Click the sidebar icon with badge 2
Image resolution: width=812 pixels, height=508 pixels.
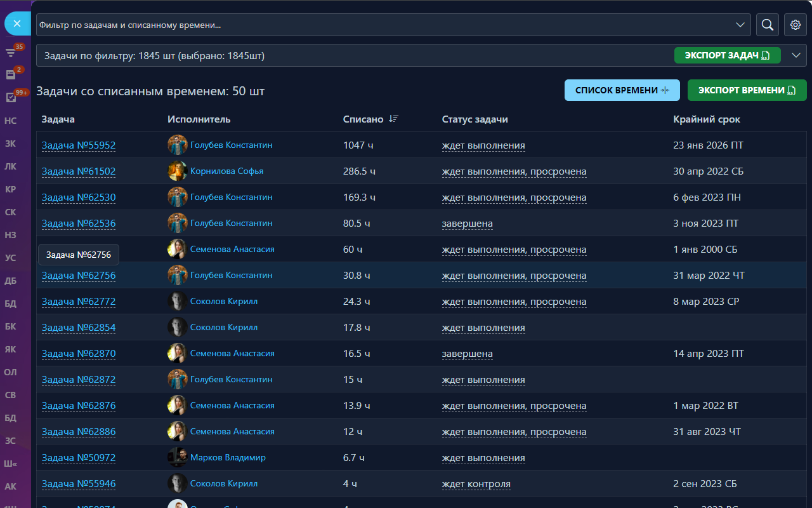[x=10, y=75]
